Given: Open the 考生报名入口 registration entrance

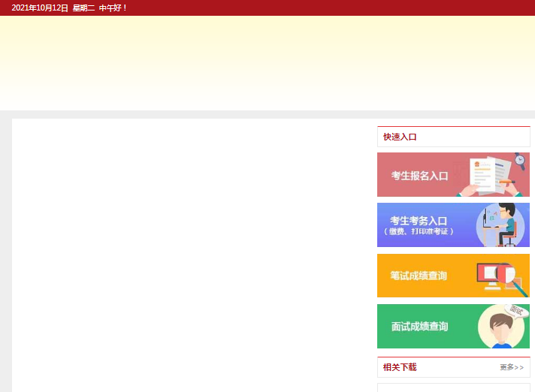Looking at the screenshot, I should pos(419,176).
